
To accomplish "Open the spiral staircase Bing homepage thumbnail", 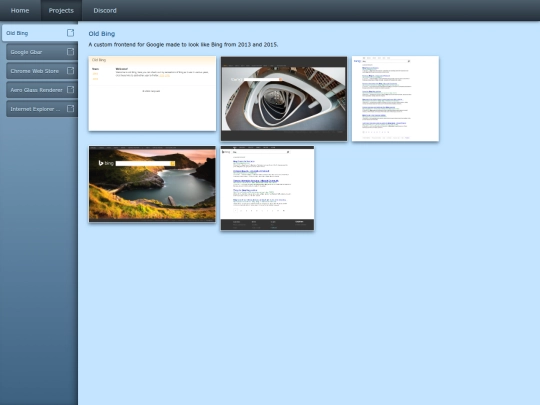I will point(284,98).
